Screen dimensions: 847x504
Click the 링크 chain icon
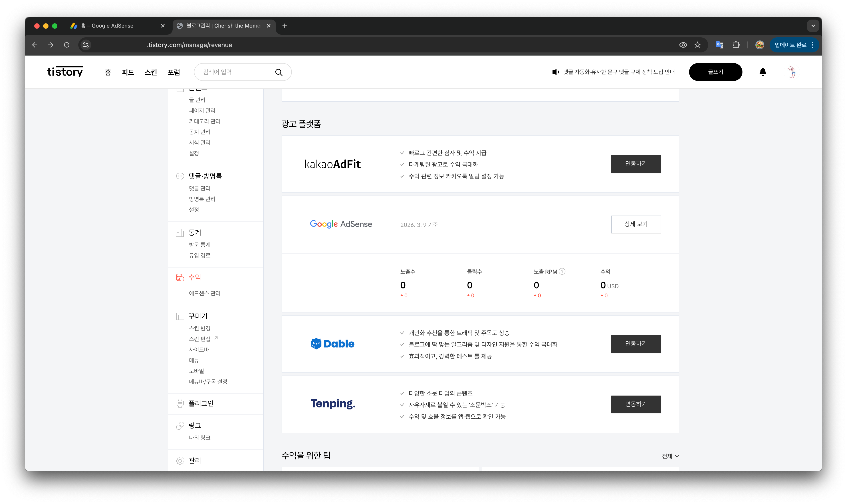click(180, 426)
